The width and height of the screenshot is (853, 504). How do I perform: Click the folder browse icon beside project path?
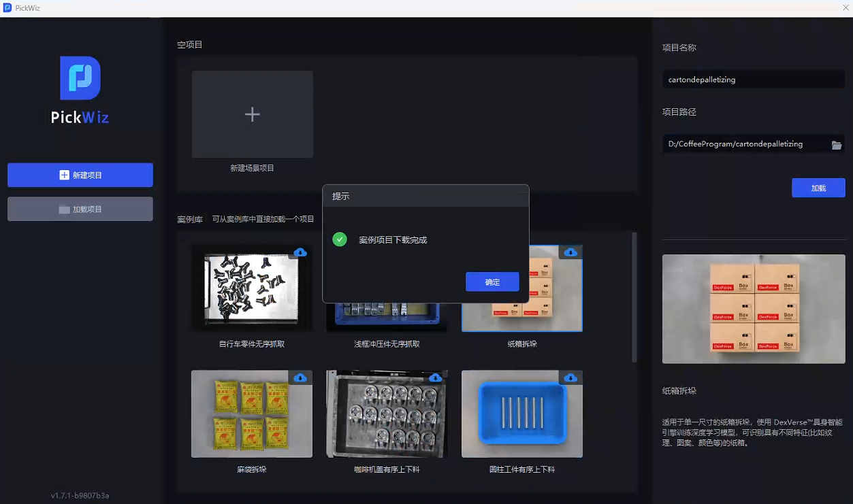(x=837, y=145)
